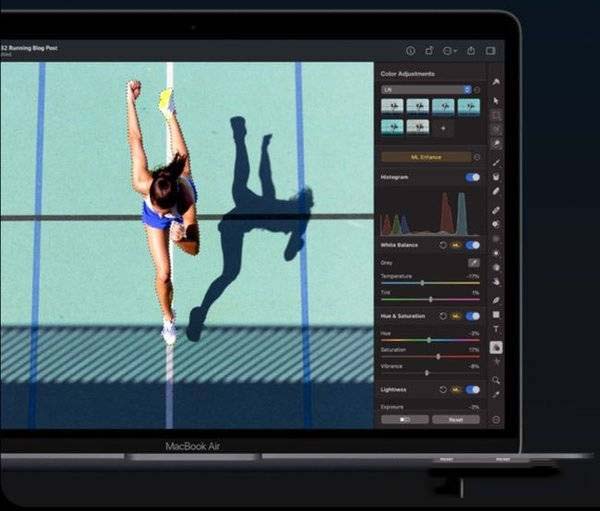Select the Paint brush tool

[497, 161]
